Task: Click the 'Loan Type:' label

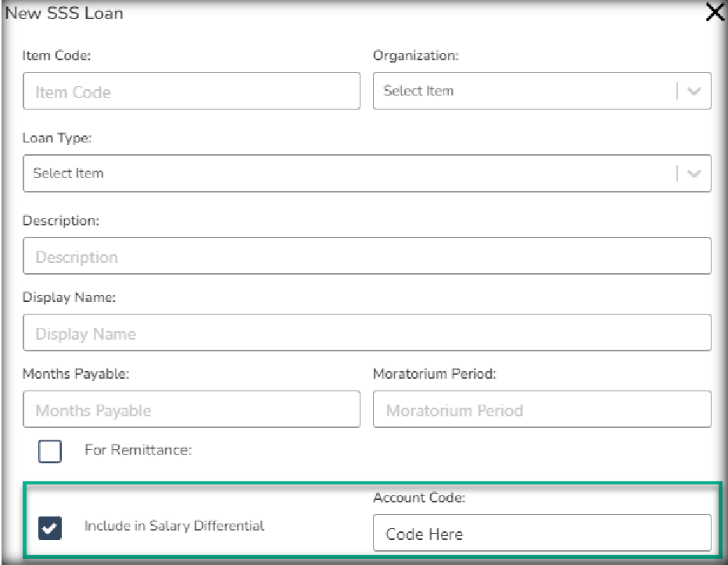Action: (x=57, y=138)
